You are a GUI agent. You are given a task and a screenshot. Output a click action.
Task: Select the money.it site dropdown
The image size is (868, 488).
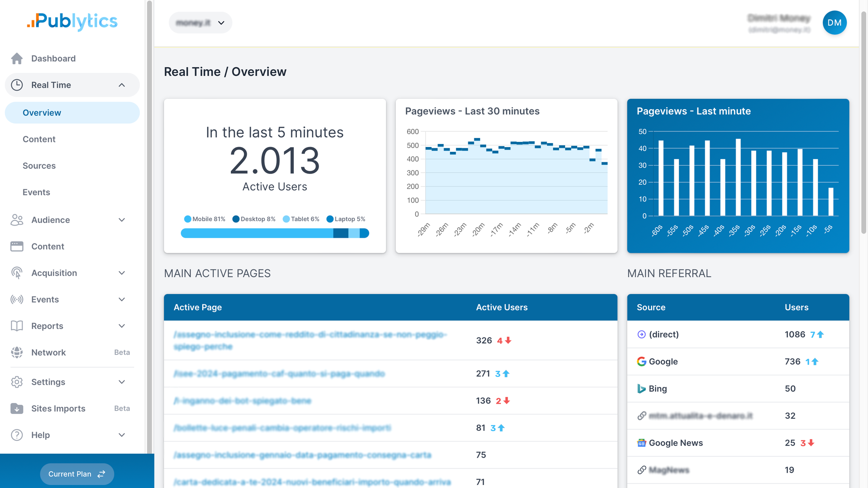click(200, 22)
